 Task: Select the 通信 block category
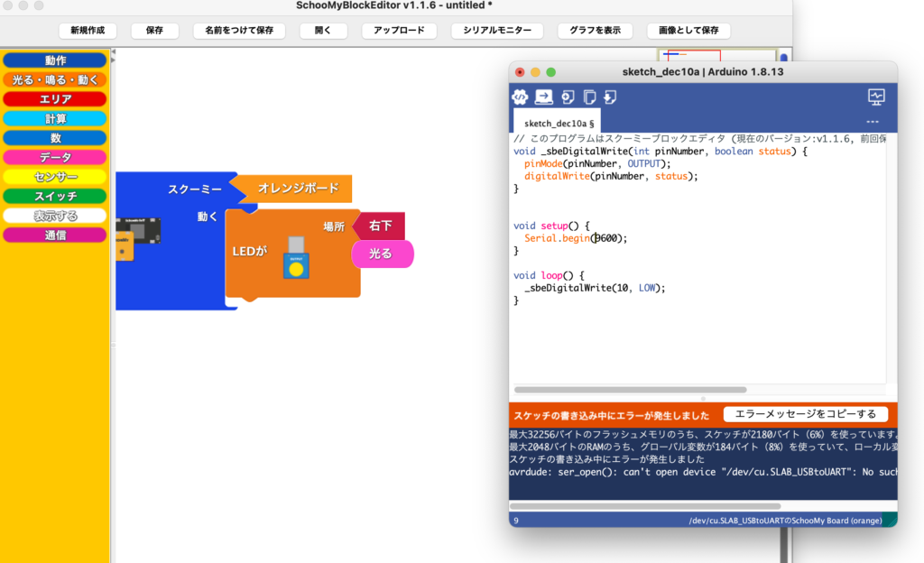click(x=55, y=235)
